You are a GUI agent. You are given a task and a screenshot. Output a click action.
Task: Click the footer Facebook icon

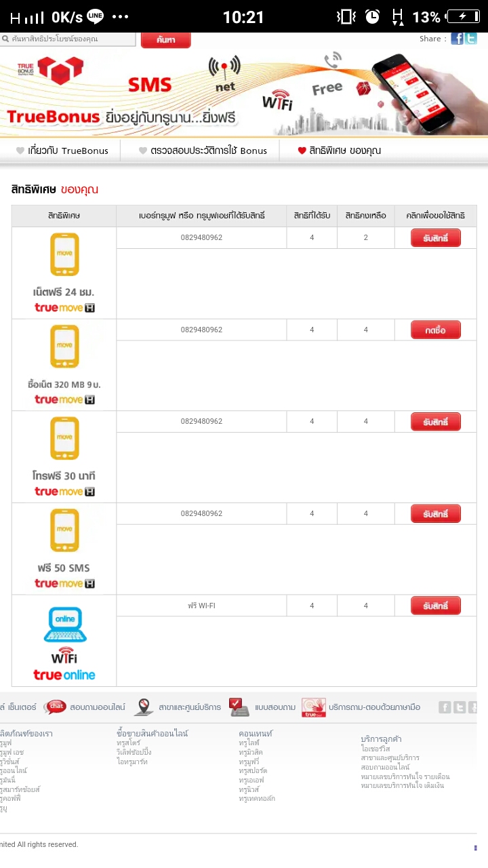445,707
